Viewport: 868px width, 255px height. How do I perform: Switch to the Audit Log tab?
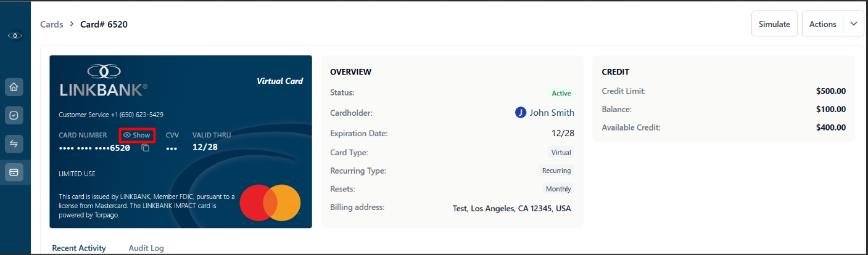pos(146,248)
